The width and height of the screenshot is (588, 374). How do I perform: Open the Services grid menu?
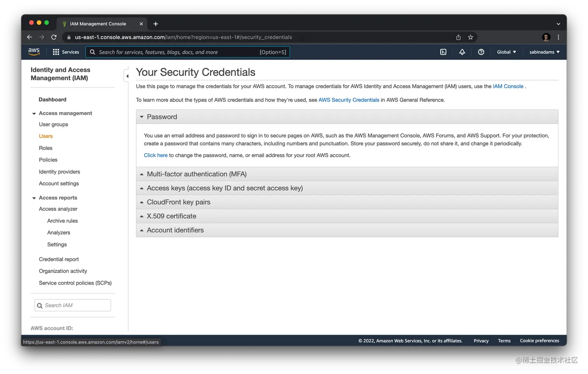click(65, 52)
